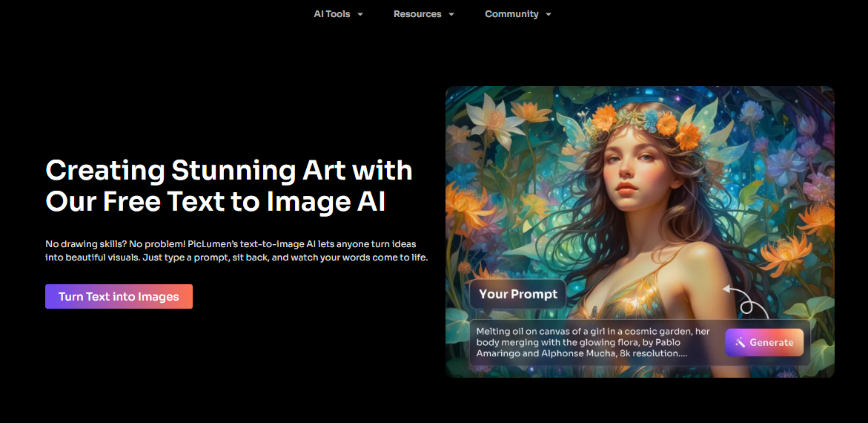
Task: Click the No drawing skills description paragraph
Action: point(236,251)
